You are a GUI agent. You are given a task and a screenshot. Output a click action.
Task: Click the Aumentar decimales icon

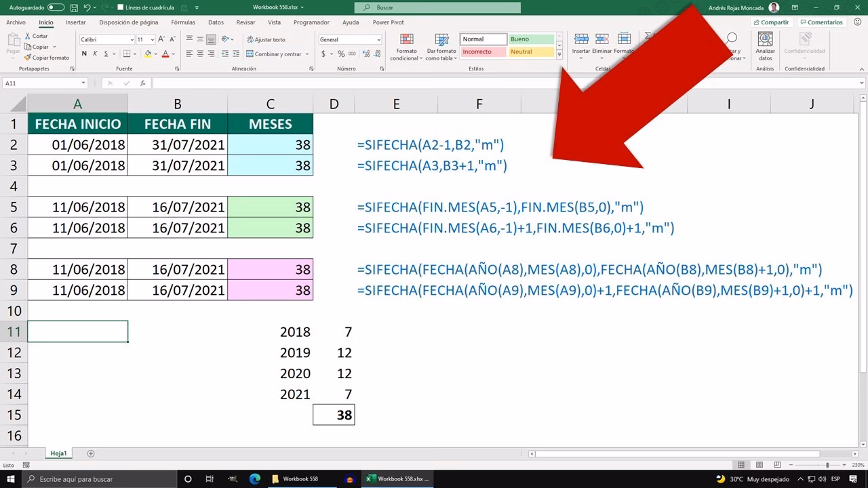pos(366,54)
